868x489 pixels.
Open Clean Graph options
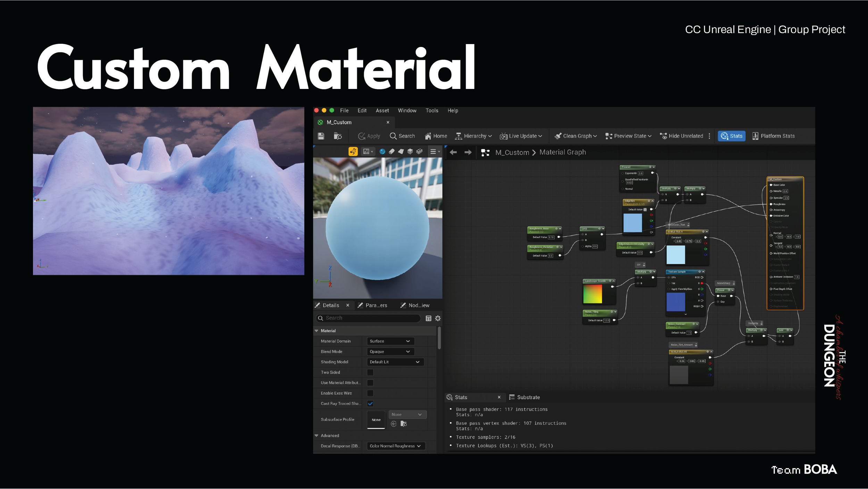[x=575, y=136]
